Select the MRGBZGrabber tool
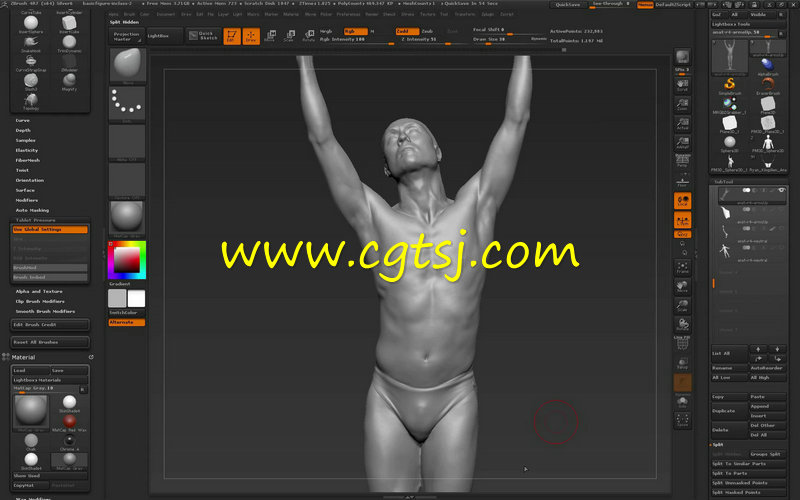This screenshot has height=500, width=800. pos(730,105)
